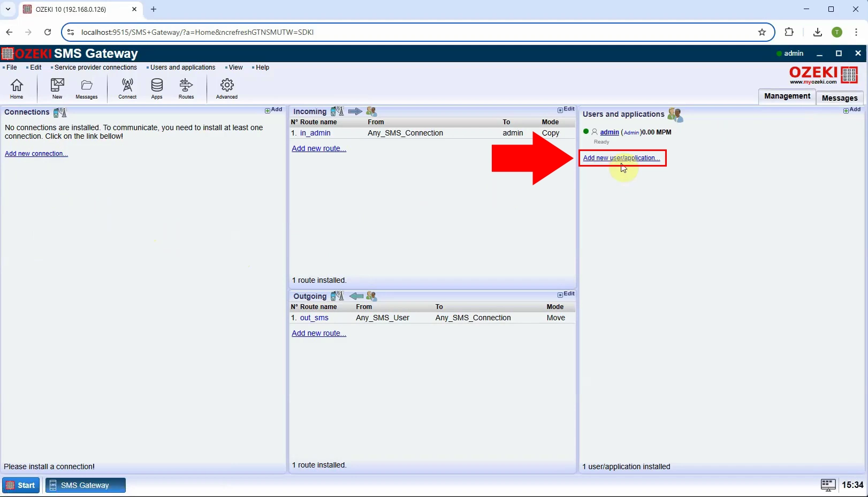This screenshot has height=497, width=868.
Task: Open a new browser tab
Action: 154,9
